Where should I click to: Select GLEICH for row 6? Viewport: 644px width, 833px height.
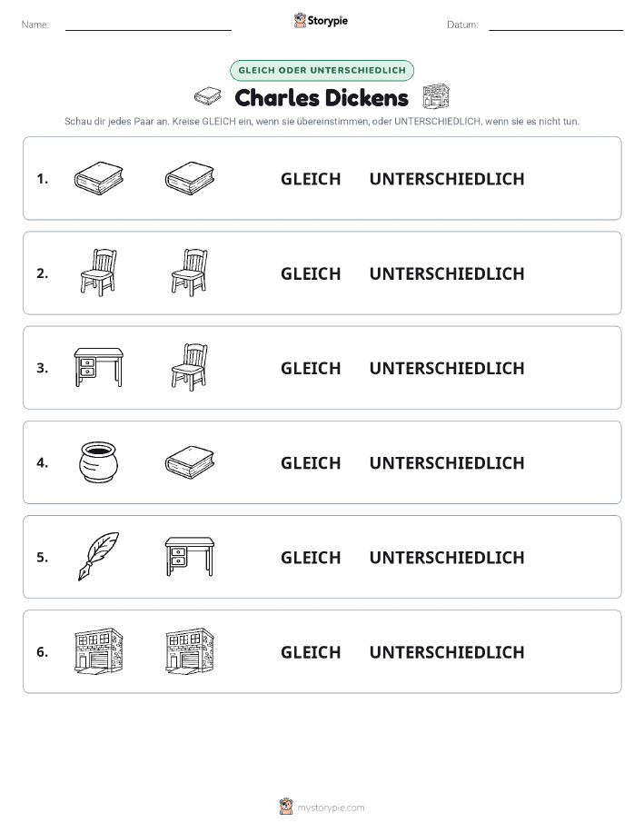tap(311, 652)
